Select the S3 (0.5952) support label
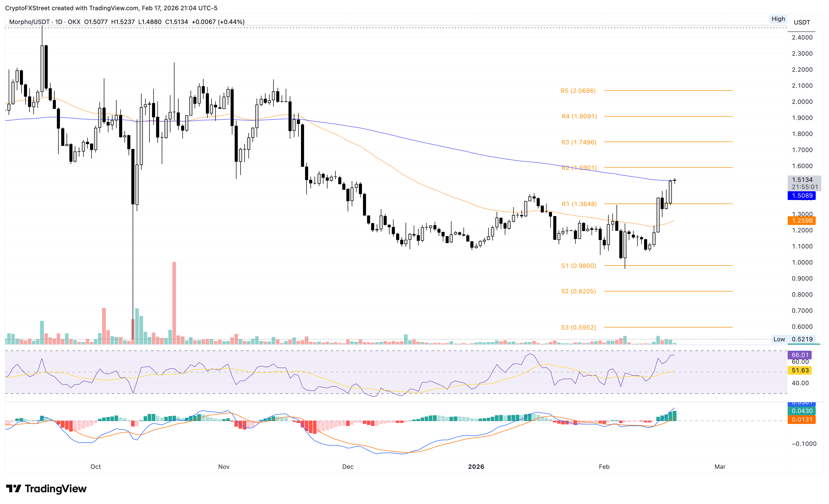Viewport: 829px width, 504px height. pos(578,327)
